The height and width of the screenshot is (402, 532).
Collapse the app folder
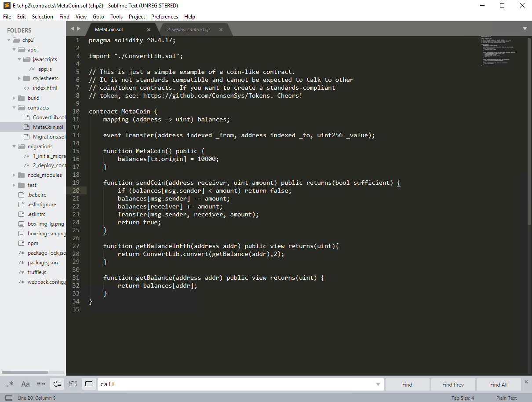(x=14, y=50)
